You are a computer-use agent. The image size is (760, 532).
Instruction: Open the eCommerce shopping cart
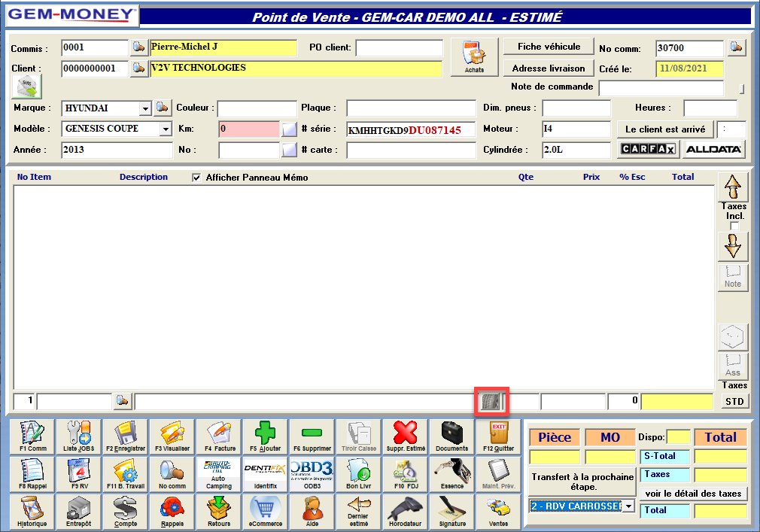tap(265, 512)
